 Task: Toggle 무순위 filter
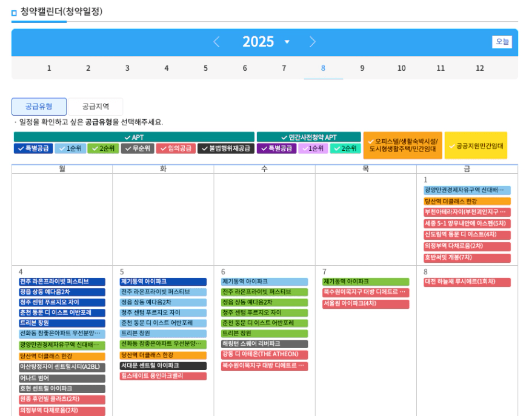coord(138,148)
